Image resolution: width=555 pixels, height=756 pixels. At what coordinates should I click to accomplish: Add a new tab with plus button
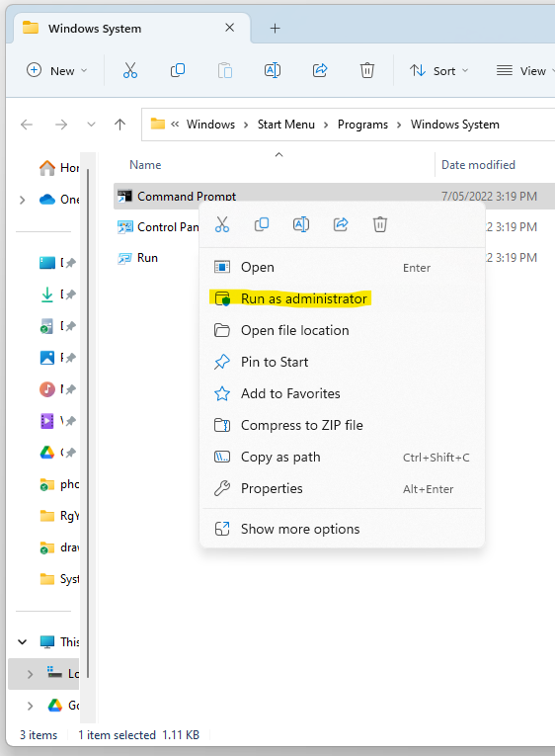point(276,29)
